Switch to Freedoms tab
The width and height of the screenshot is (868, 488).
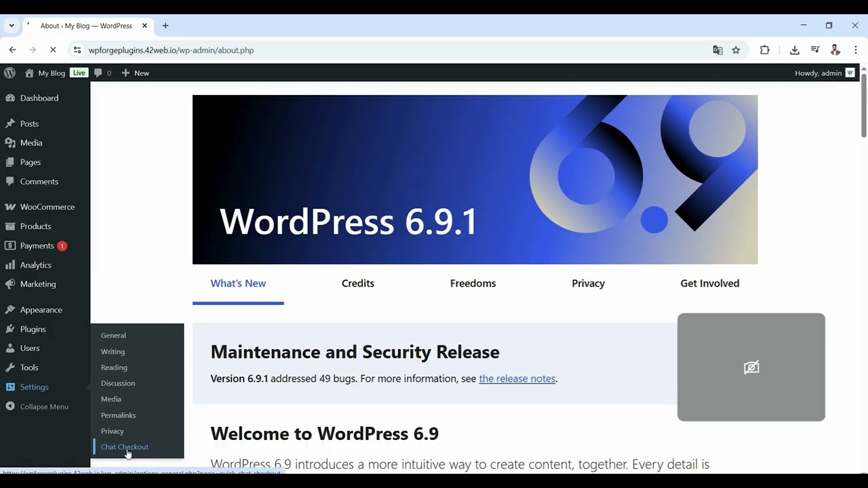[x=473, y=283]
